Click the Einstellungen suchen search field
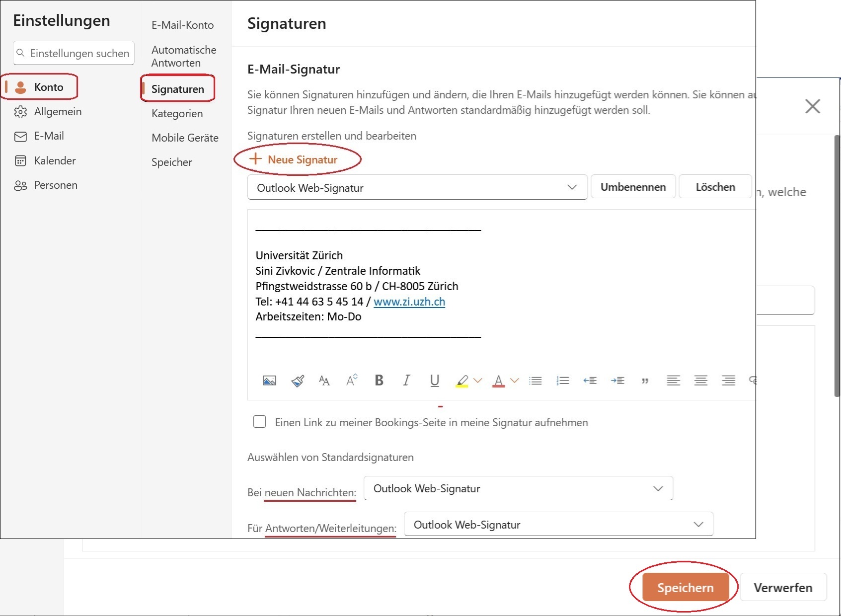 (74, 53)
